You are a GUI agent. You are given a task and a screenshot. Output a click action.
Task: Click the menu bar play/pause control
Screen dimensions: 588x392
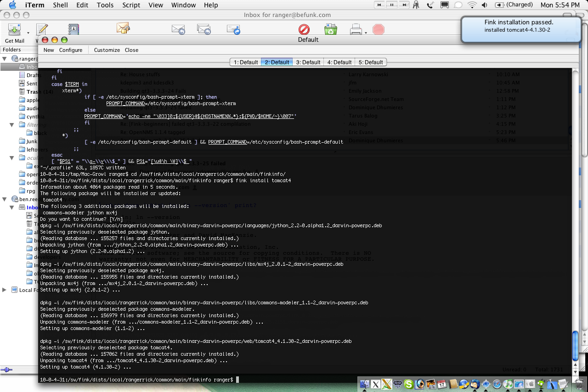click(392, 5)
